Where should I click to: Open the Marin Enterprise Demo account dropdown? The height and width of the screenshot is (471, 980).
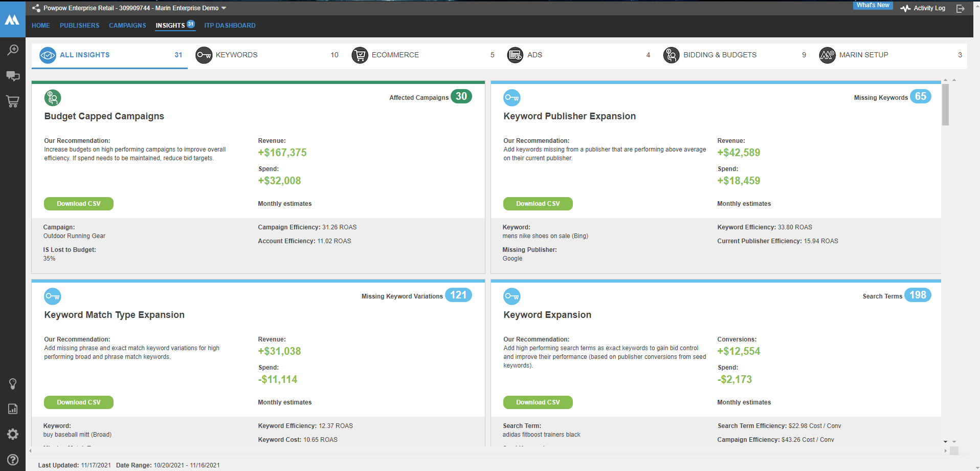click(x=224, y=8)
